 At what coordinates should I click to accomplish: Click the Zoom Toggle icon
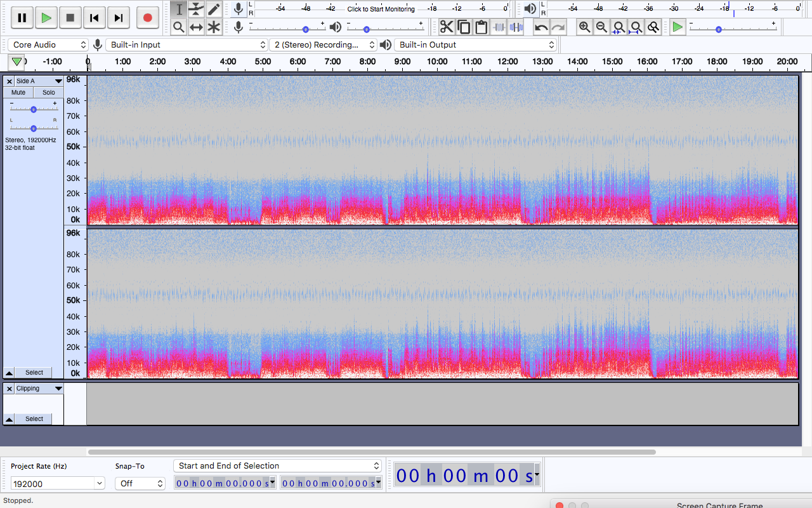(x=653, y=27)
